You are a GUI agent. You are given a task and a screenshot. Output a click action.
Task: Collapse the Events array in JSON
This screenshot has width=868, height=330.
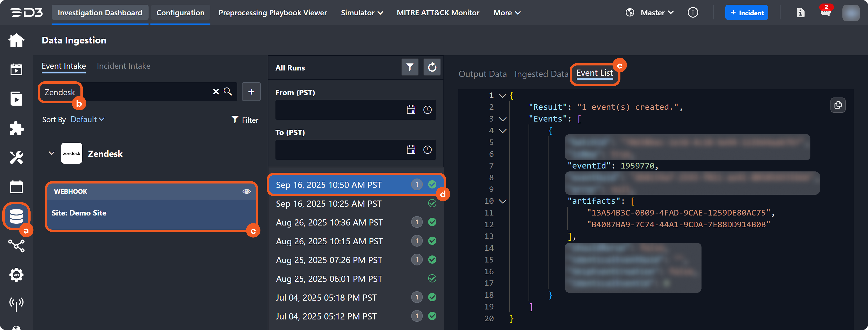click(x=502, y=119)
